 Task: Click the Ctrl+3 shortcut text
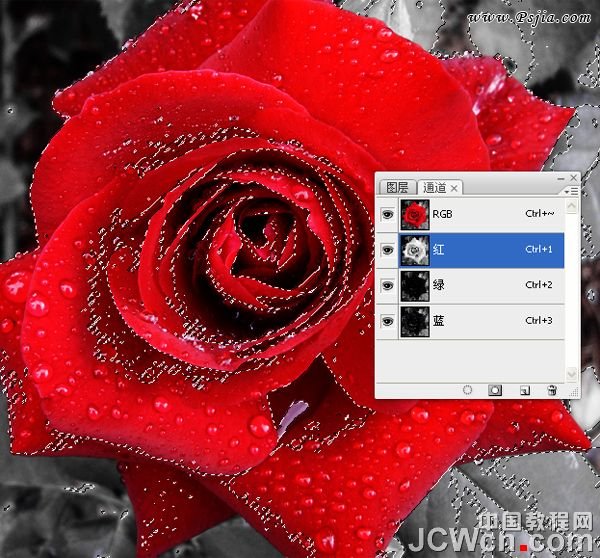539,321
